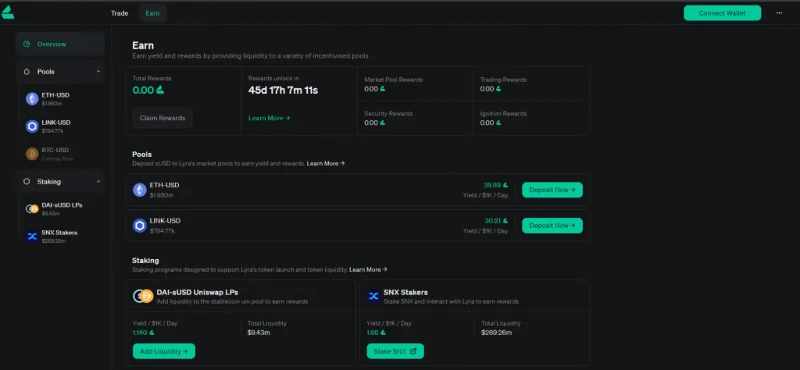
Task: Open the three-dot more options menu
Action: [779, 13]
